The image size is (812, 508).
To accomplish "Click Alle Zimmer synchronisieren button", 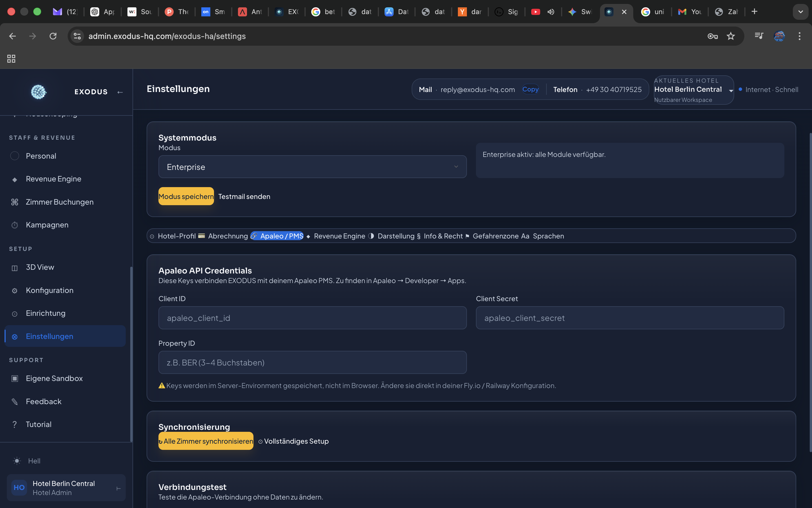I will click(x=206, y=441).
